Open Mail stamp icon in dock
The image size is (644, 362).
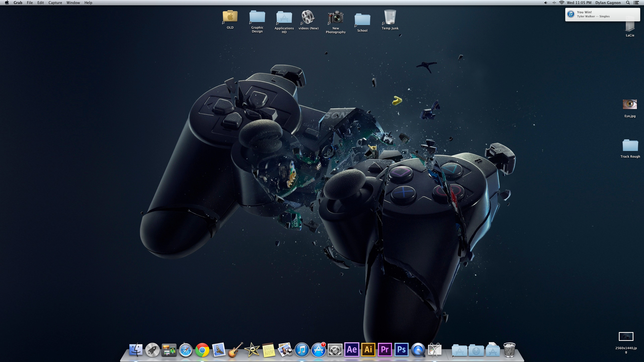pyautogui.click(x=219, y=350)
